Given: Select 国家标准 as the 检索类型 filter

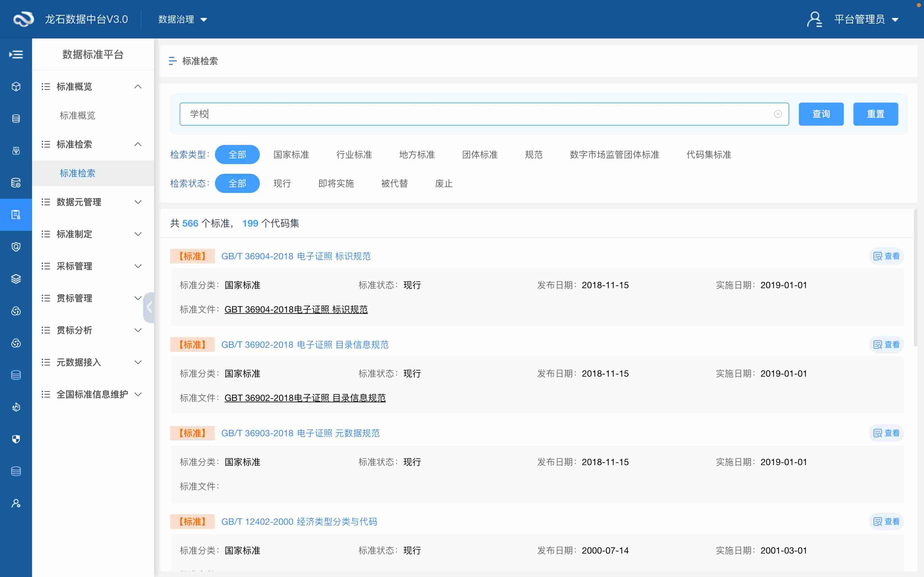Looking at the screenshot, I should pos(291,154).
